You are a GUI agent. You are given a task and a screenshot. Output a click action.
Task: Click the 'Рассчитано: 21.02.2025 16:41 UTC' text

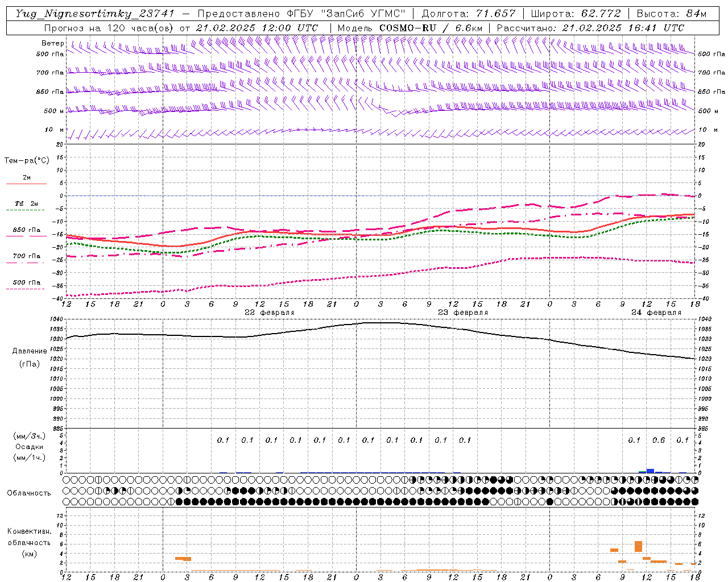coord(590,28)
